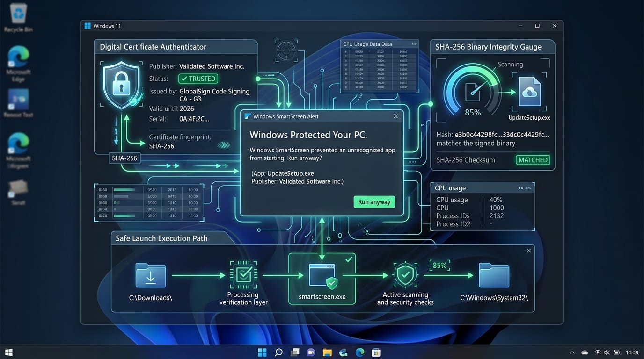Click the Hash e3b0c44298fc... value

click(502, 135)
